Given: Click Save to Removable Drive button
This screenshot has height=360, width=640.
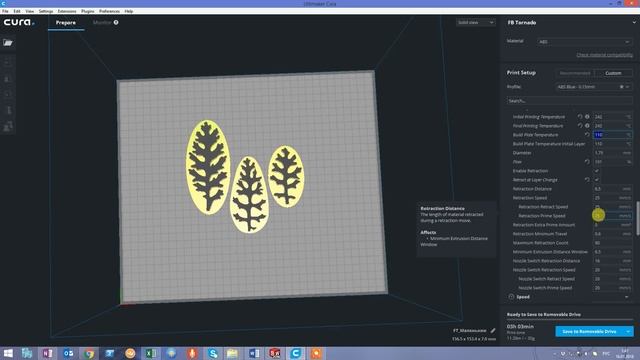Looking at the screenshot, I should tap(589, 331).
